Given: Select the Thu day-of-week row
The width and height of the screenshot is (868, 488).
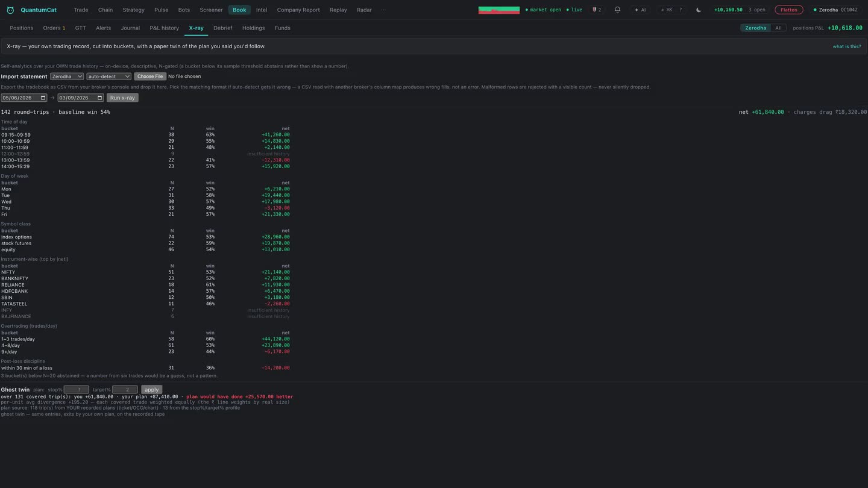Looking at the screenshot, I should [x=145, y=208].
